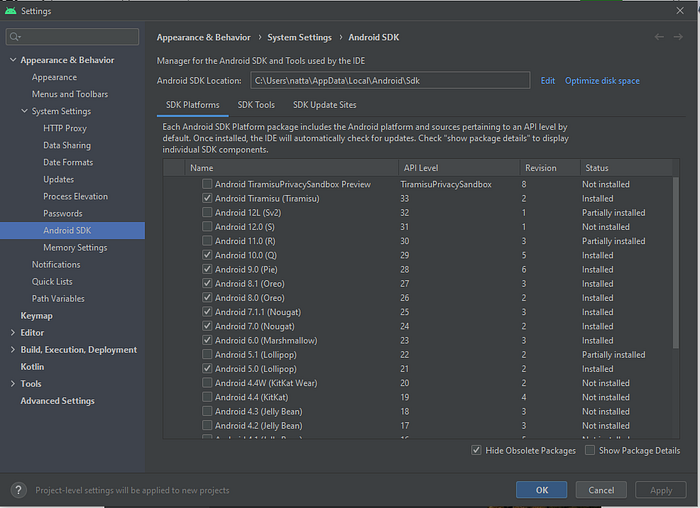Check the Android 12L (Sv2) checkbox

[207, 212]
